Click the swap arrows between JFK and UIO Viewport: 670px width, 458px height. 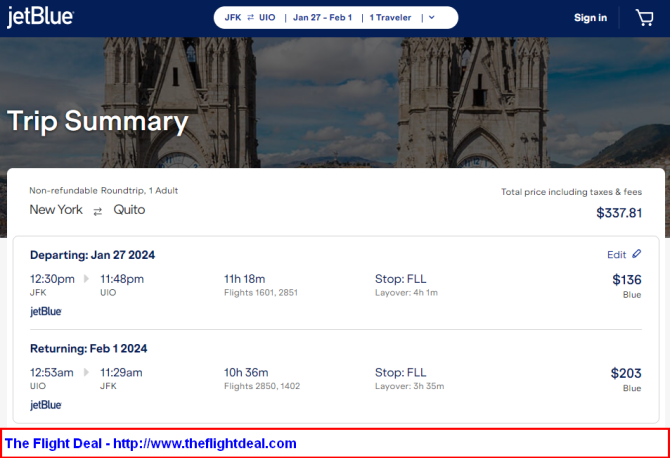coord(250,18)
